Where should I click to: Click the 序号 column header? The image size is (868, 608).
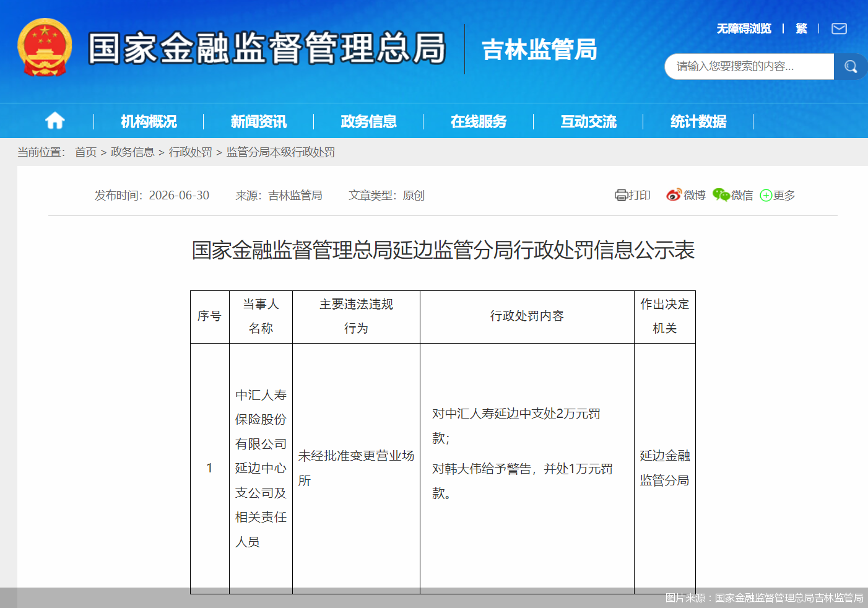(209, 316)
